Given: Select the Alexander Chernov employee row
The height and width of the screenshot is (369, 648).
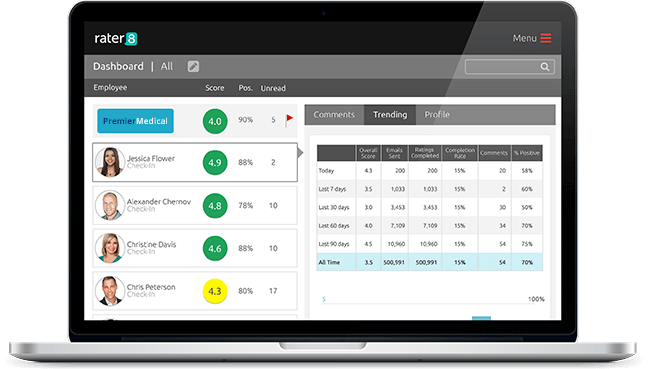Looking at the screenshot, I should [195, 205].
